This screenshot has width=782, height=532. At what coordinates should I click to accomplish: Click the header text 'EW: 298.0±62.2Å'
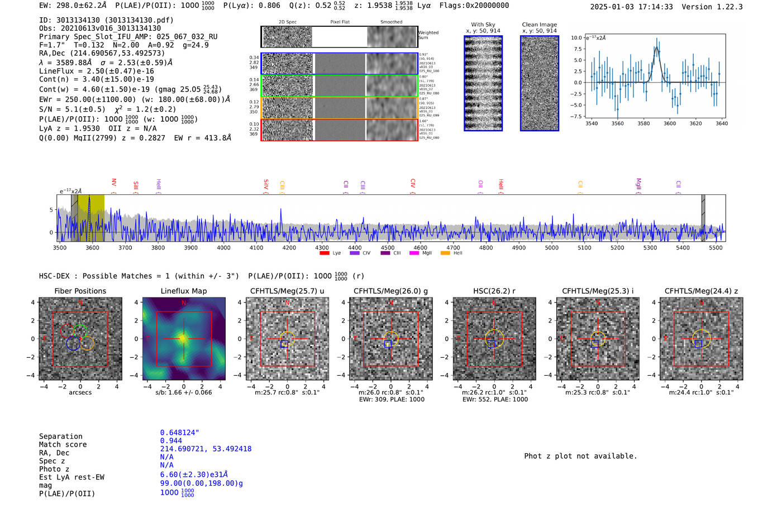click(73, 6)
